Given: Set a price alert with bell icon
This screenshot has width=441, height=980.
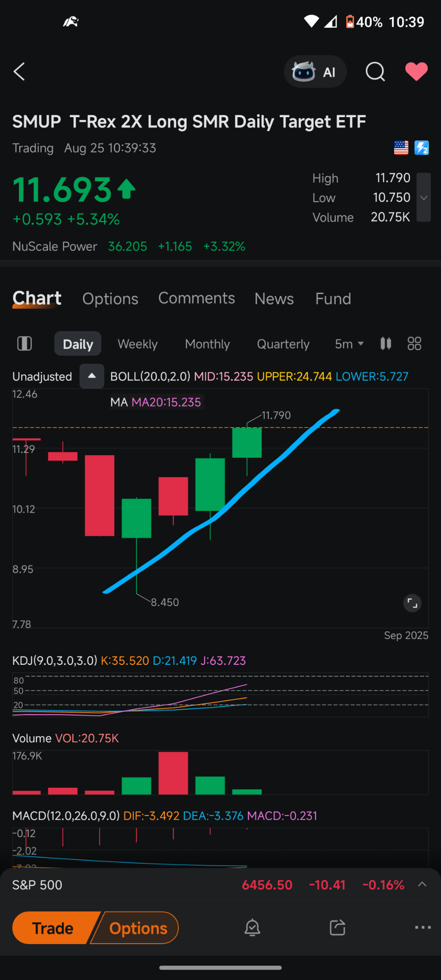Looking at the screenshot, I should 253,928.
